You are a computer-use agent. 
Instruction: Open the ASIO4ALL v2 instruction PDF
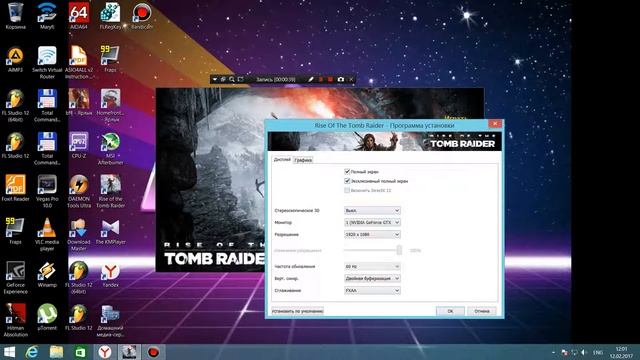(x=79, y=62)
